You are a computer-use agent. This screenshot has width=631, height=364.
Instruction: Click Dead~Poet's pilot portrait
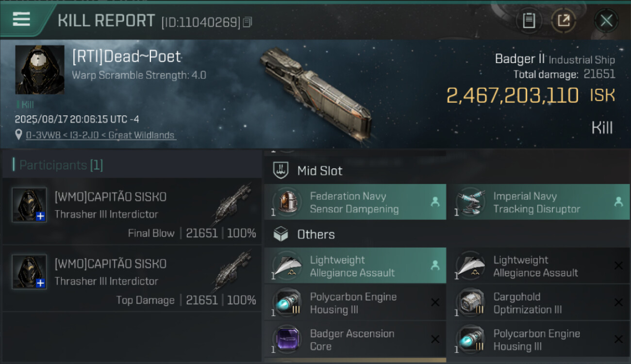[x=40, y=70]
